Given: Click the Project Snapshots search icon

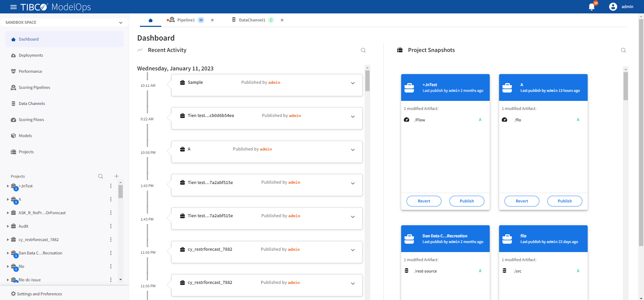Looking at the screenshot, I should point(623,50).
